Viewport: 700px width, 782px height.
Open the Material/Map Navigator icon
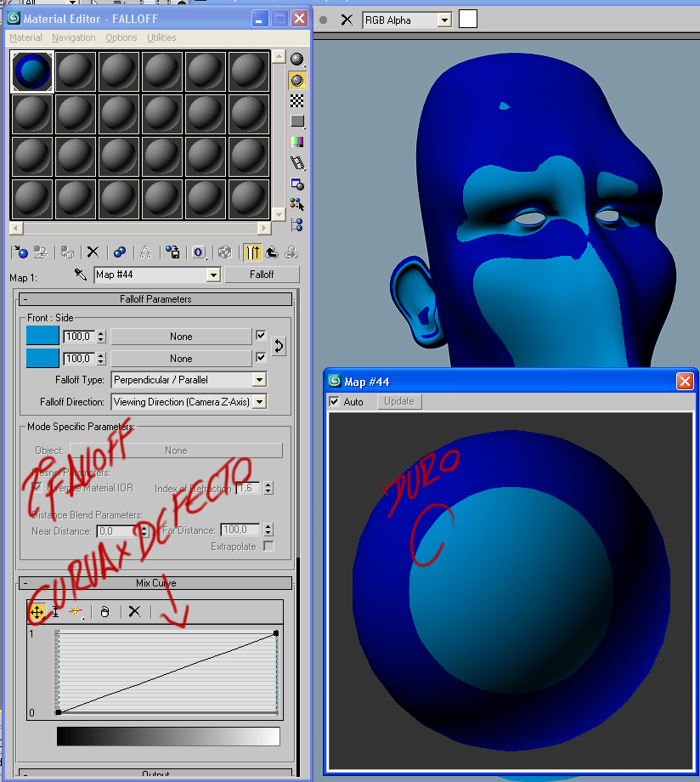297,225
